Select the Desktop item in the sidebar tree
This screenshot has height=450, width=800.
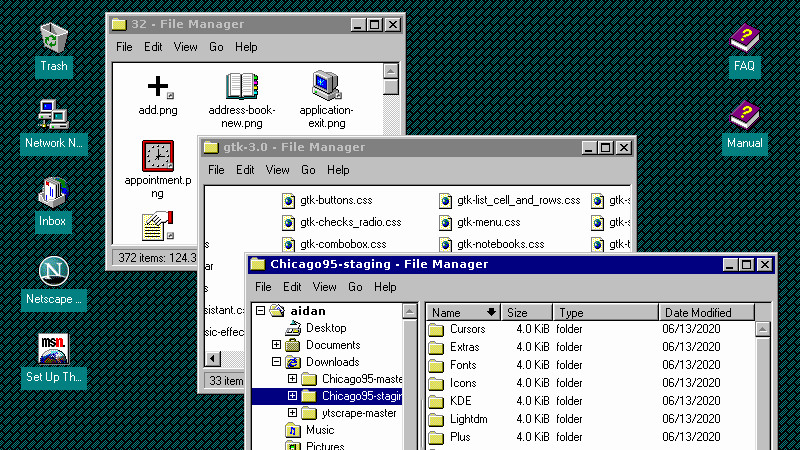click(326, 328)
